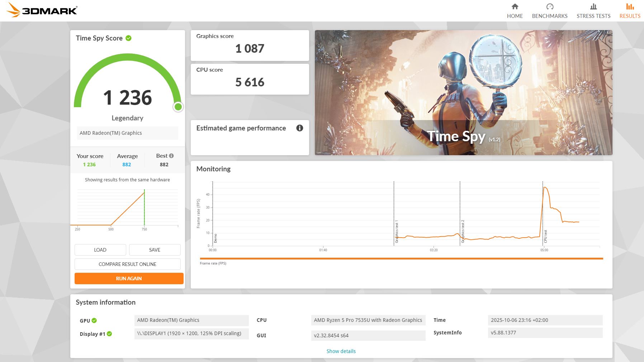Click the Stress Tests chart icon
The image size is (644, 362).
(x=593, y=6)
